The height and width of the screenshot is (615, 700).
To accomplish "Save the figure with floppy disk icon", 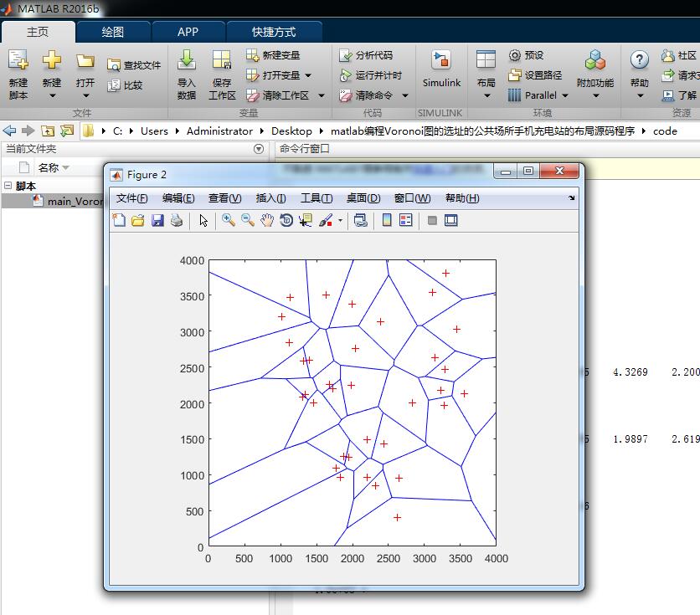I will [157, 220].
